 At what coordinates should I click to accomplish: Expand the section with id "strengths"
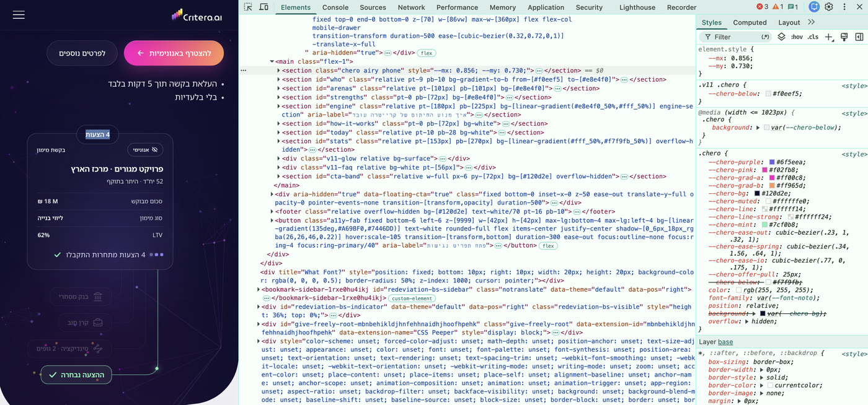278,97
